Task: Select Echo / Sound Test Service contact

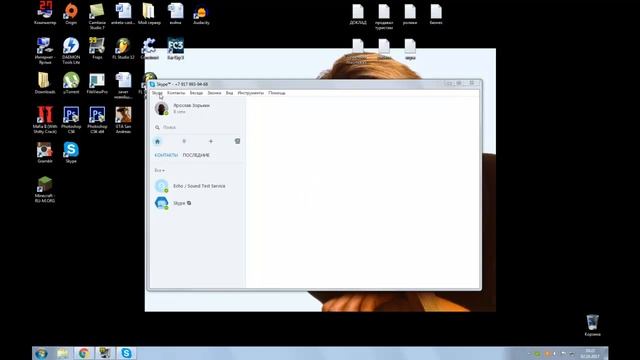Action: coord(198,186)
